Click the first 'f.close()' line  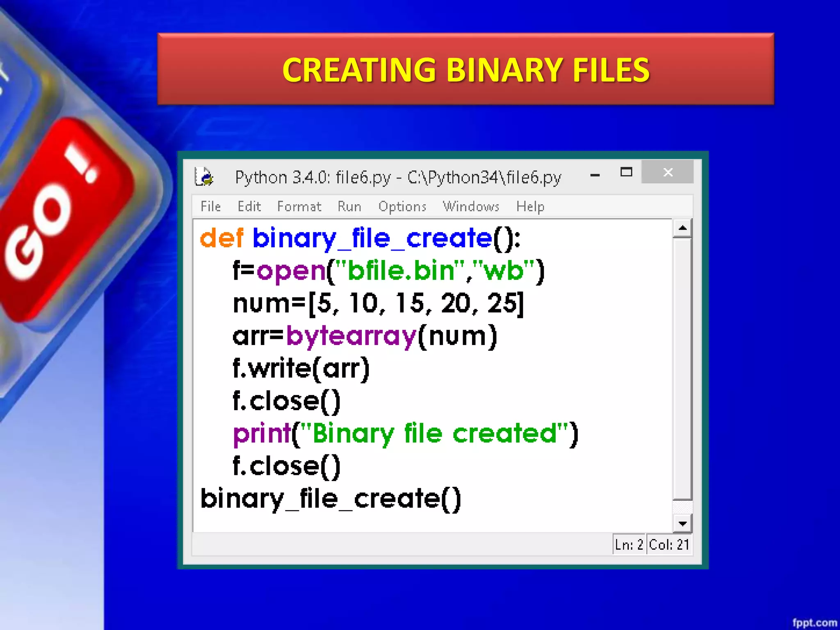(x=287, y=401)
